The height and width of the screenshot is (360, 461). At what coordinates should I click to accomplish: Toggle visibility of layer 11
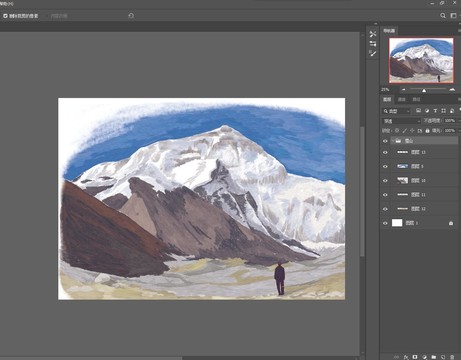385,195
